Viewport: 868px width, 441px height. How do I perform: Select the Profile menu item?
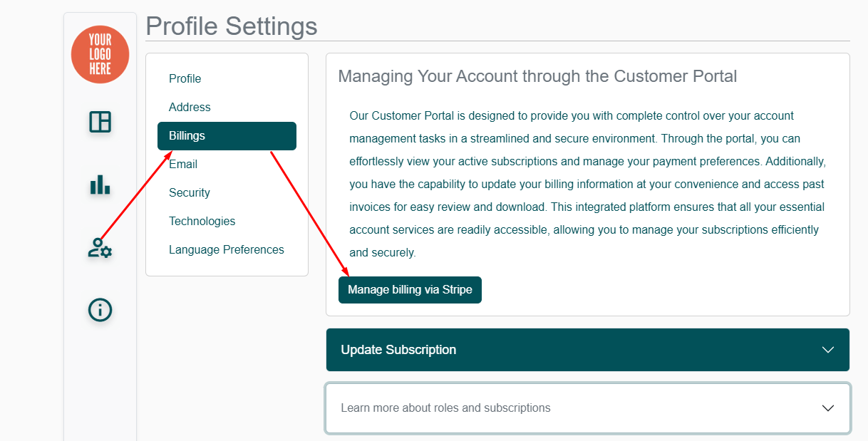coord(185,78)
